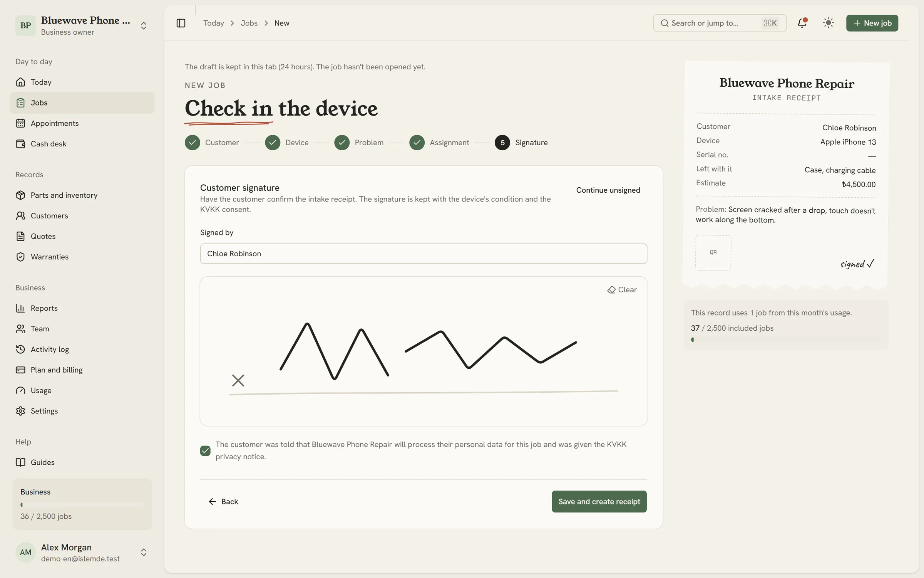Go to the Device step

coord(287,143)
